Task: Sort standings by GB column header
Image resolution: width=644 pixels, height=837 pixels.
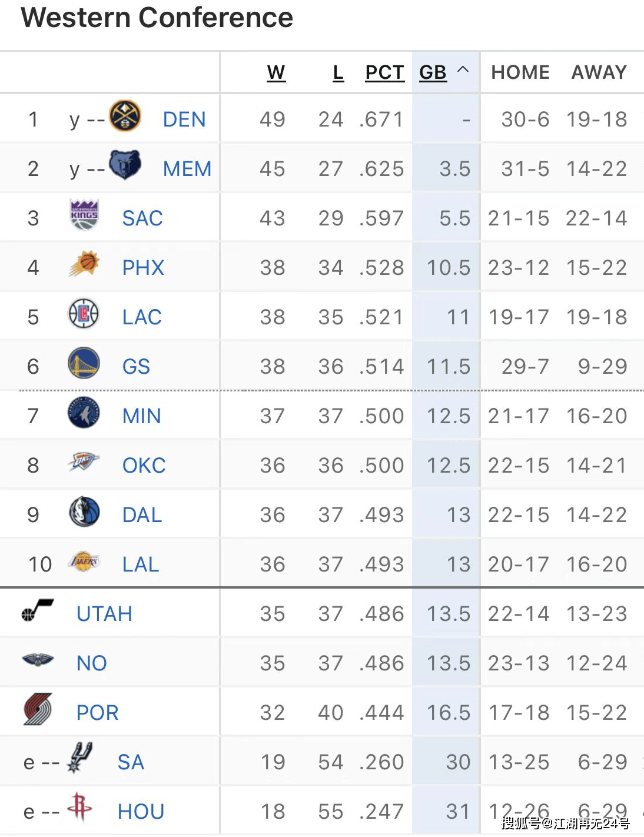Action: coord(433,72)
